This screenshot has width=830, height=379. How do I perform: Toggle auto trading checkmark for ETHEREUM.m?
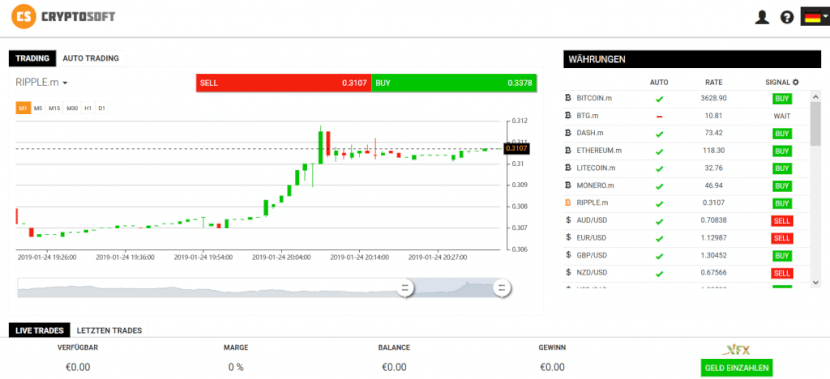tap(659, 151)
